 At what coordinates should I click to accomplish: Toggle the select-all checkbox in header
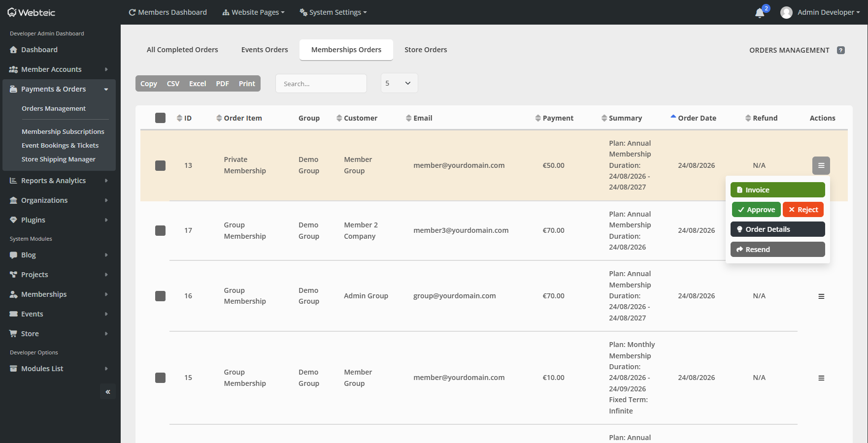160,118
